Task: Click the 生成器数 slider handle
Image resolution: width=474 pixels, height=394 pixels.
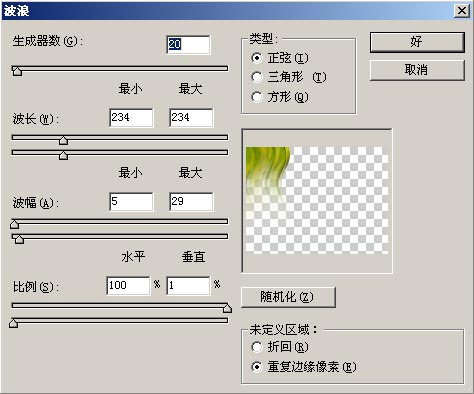Action: click(x=17, y=71)
